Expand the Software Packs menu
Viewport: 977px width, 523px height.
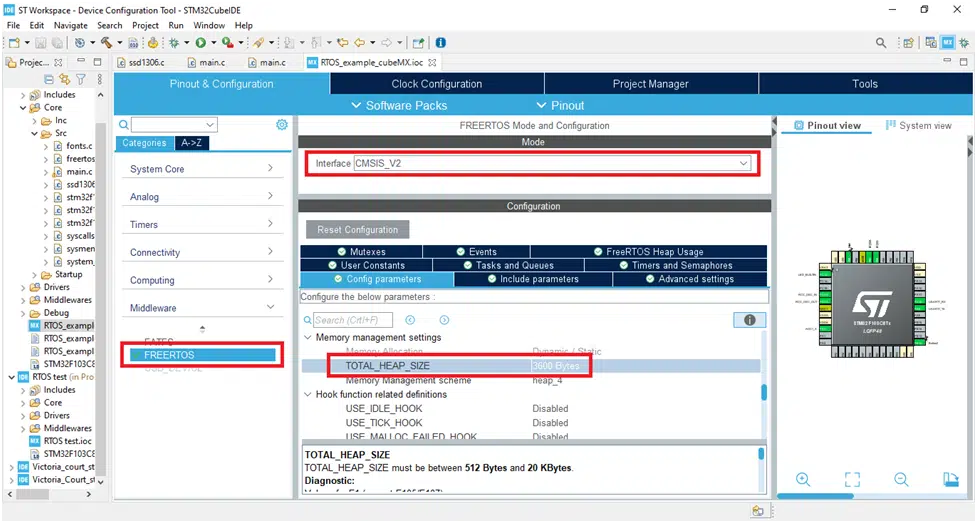tap(399, 105)
